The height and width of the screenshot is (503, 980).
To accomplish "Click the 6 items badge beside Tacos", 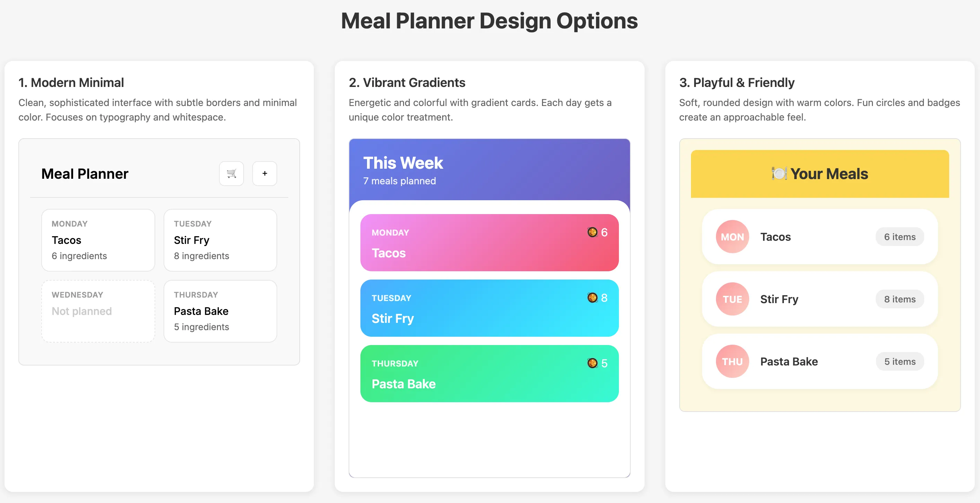I will click(899, 237).
